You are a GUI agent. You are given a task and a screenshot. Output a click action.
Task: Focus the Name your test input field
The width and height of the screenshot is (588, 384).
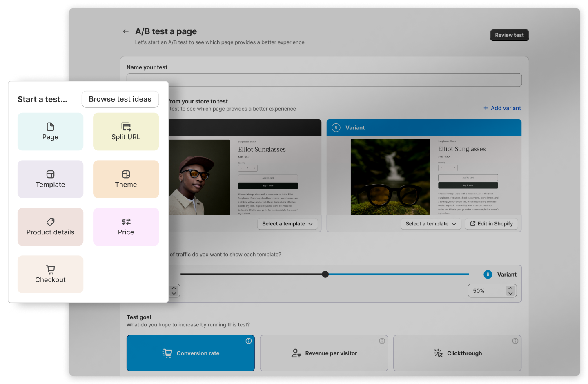point(324,80)
